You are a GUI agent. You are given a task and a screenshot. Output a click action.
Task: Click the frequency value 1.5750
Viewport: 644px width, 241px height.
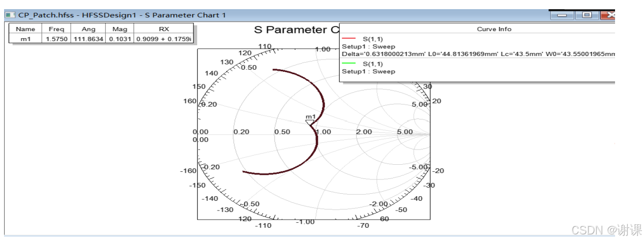55,39
